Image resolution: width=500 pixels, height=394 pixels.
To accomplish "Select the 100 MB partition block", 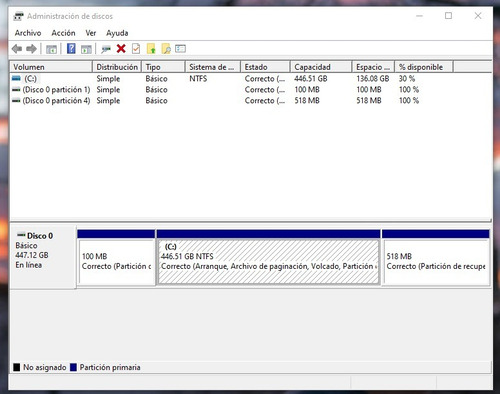I will click(116, 257).
